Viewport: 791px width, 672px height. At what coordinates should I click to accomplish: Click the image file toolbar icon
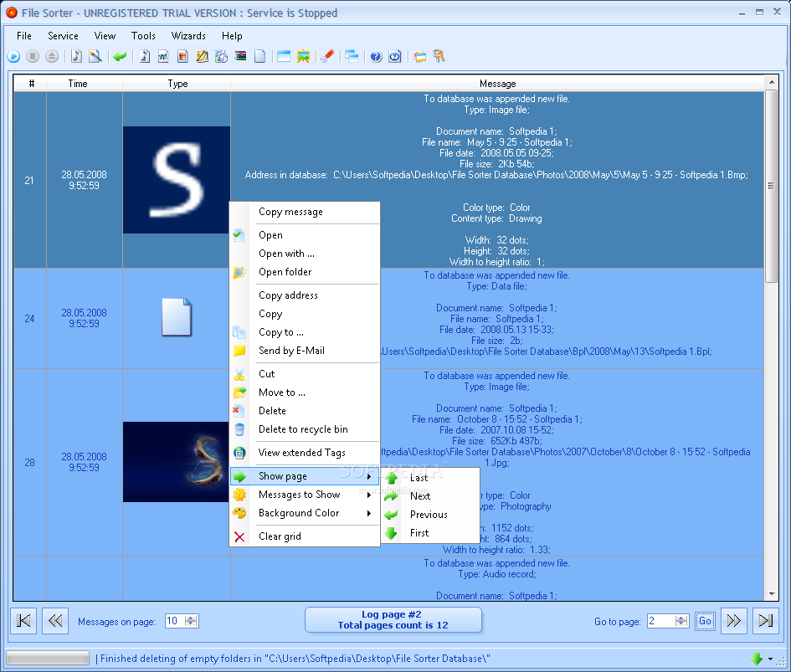(x=163, y=57)
